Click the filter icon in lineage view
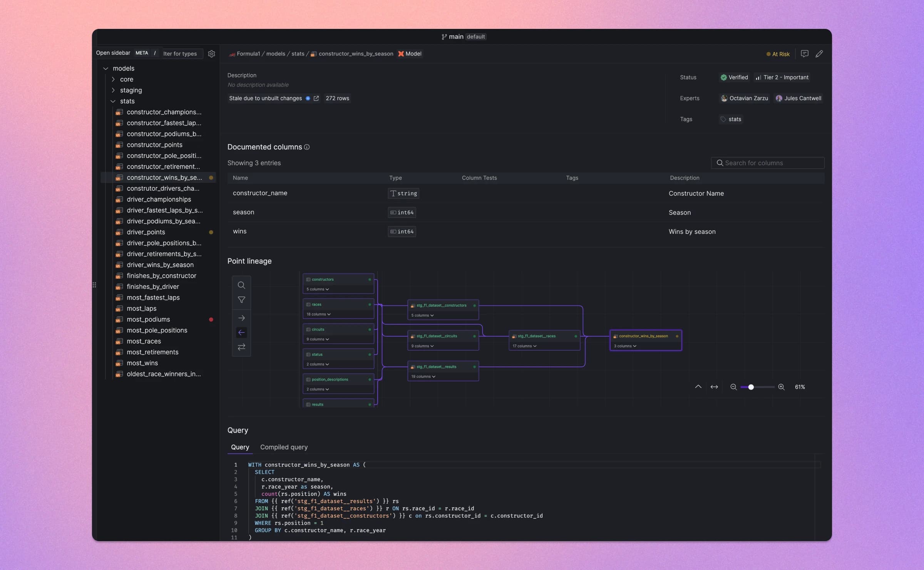The width and height of the screenshot is (924, 570). (x=241, y=300)
